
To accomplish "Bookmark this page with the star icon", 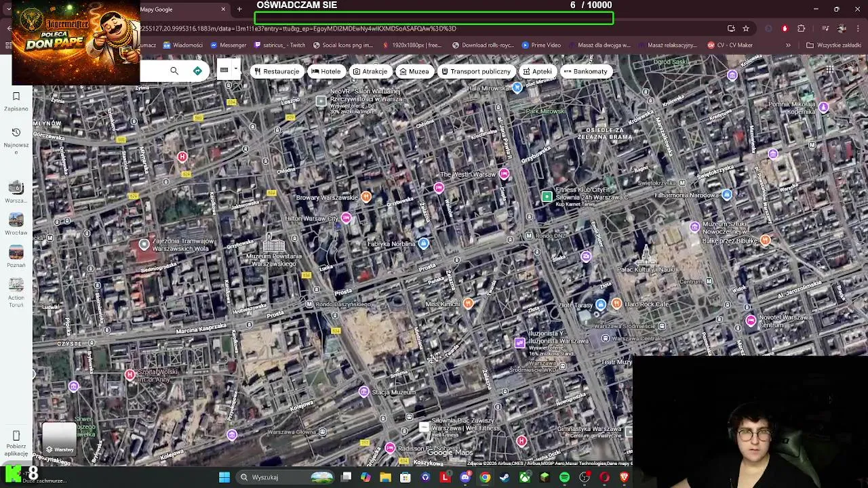I will point(746,28).
